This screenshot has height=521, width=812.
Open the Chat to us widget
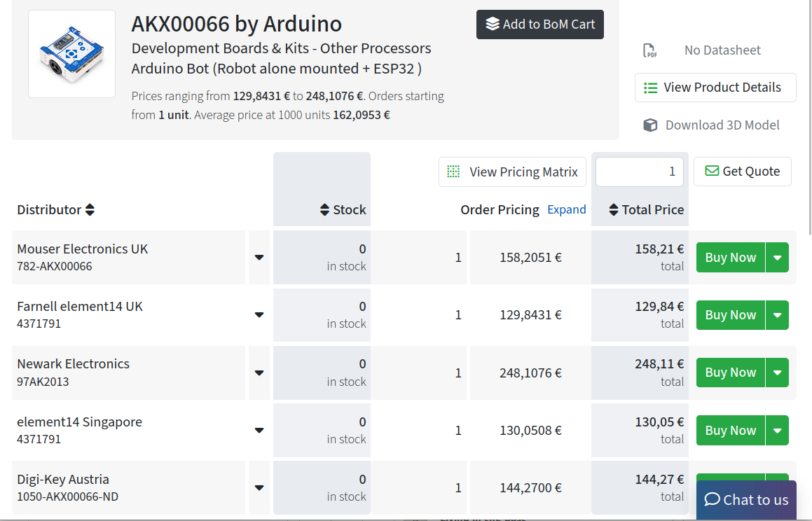pos(746,500)
